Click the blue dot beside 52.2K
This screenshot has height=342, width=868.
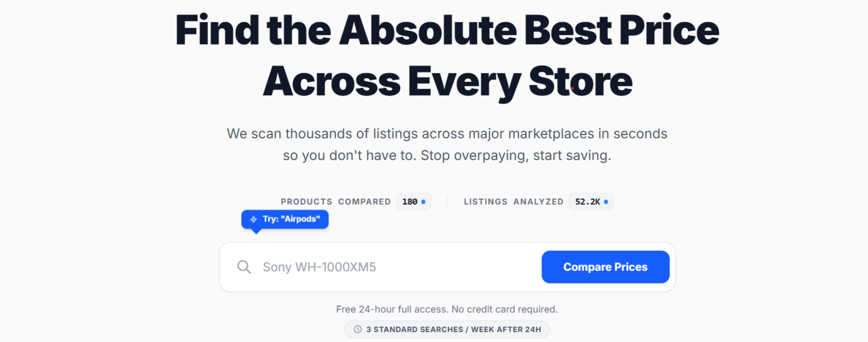pos(606,202)
